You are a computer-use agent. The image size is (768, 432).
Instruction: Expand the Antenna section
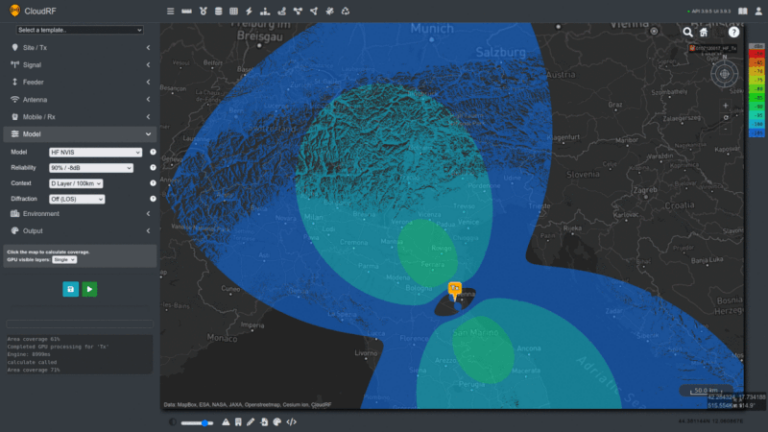[x=80, y=100]
